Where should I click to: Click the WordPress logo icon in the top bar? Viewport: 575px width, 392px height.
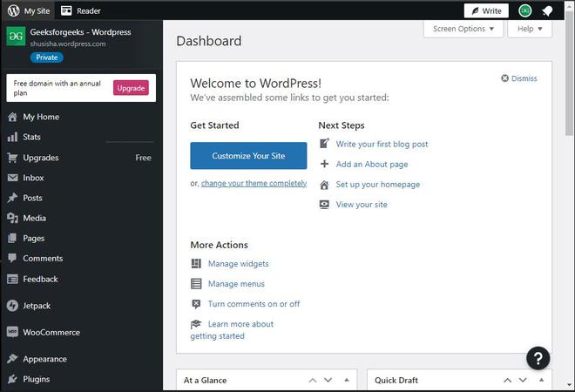[x=14, y=10]
